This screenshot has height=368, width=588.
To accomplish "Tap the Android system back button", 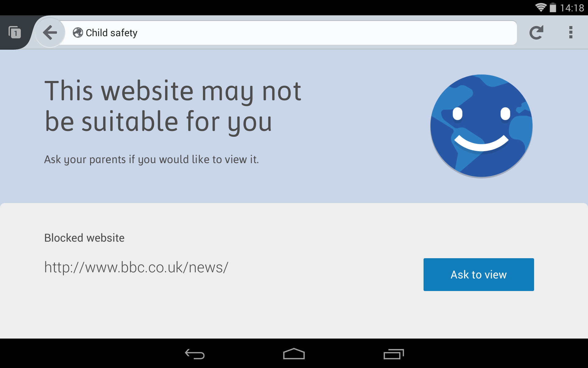I will click(x=195, y=354).
